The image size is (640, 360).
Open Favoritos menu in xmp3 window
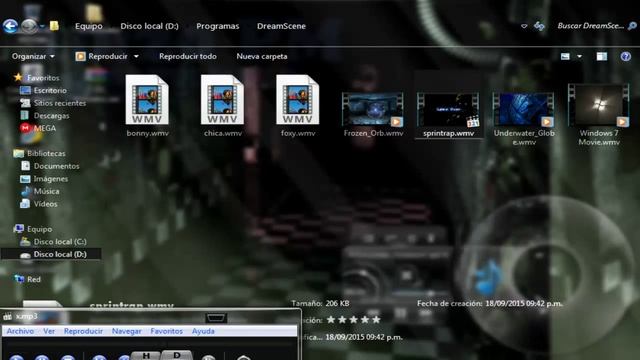[167, 331]
